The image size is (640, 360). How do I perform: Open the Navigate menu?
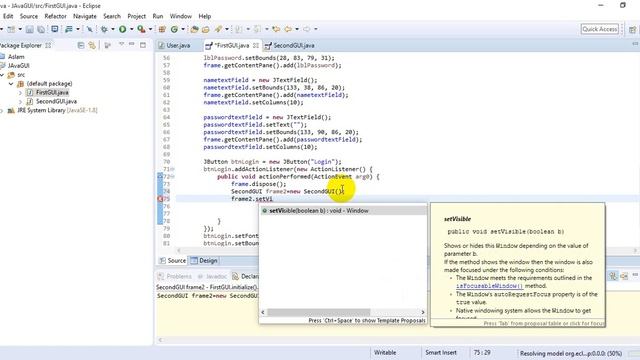[x=84, y=16]
